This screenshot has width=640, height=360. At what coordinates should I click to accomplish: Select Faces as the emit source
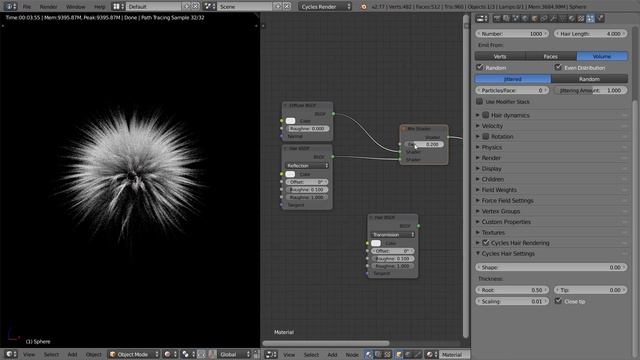[551, 56]
